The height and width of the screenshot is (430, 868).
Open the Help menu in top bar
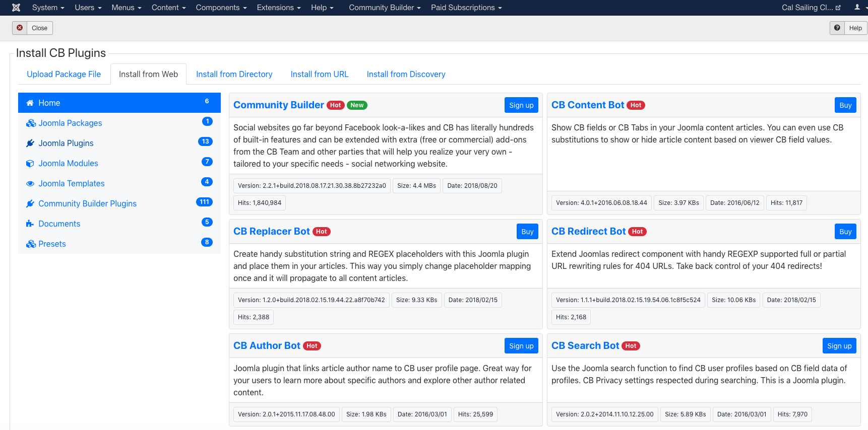click(323, 8)
